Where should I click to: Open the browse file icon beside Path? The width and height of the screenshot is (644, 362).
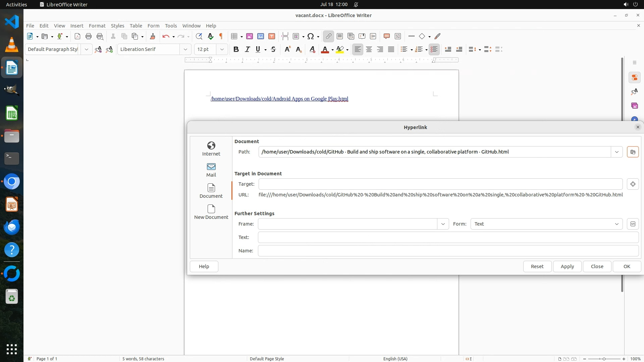coord(633,152)
